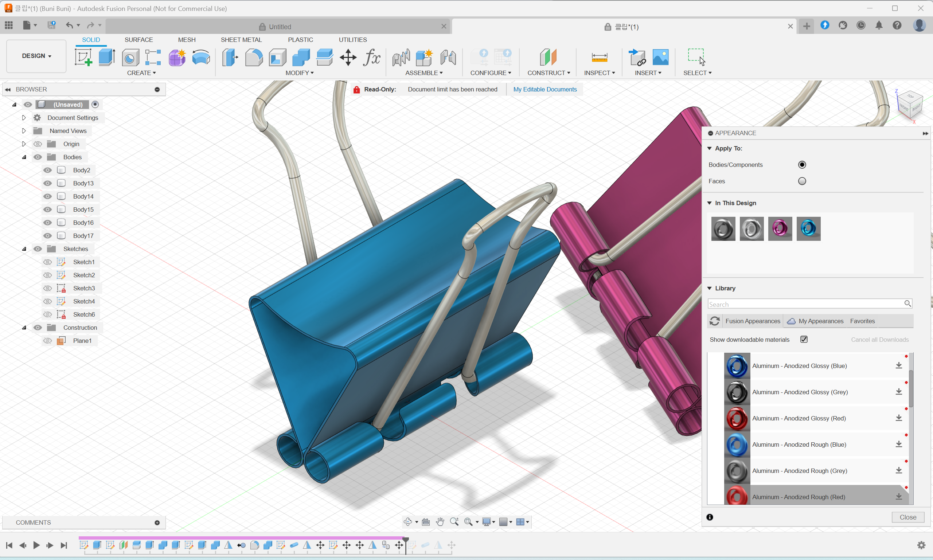Image resolution: width=933 pixels, height=560 pixels.
Task: Select the magenta appearance swatch
Action: click(x=780, y=229)
